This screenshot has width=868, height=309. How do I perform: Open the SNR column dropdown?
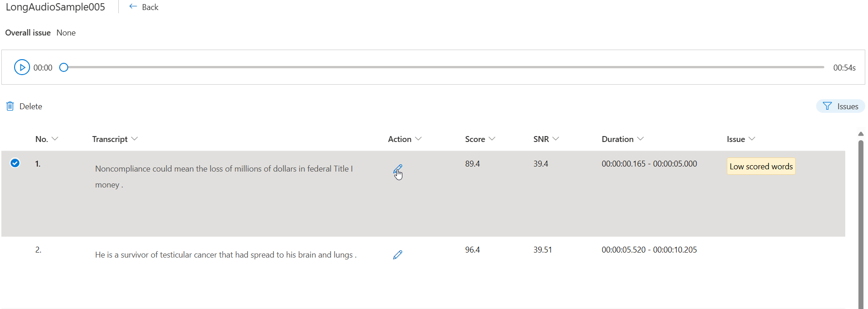click(555, 139)
